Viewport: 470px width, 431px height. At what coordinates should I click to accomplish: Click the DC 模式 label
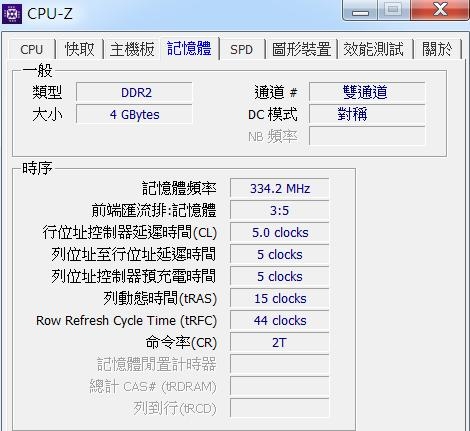(273, 114)
